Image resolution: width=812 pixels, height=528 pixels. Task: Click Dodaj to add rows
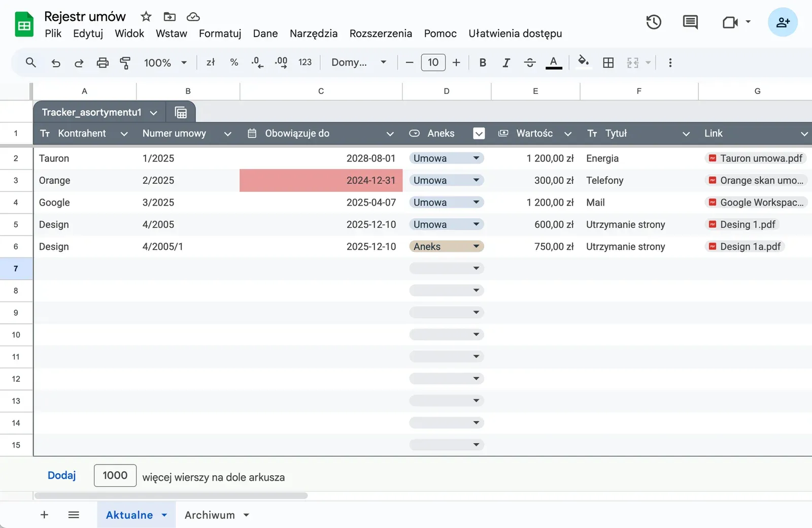pos(61,476)
